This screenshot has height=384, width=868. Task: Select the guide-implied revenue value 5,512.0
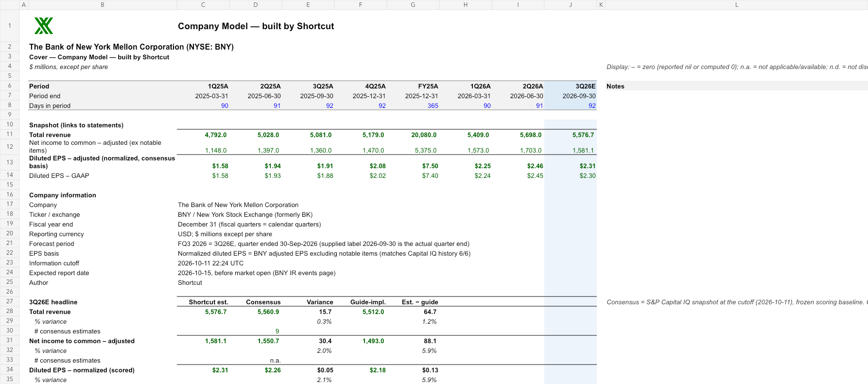pos(373,312)
